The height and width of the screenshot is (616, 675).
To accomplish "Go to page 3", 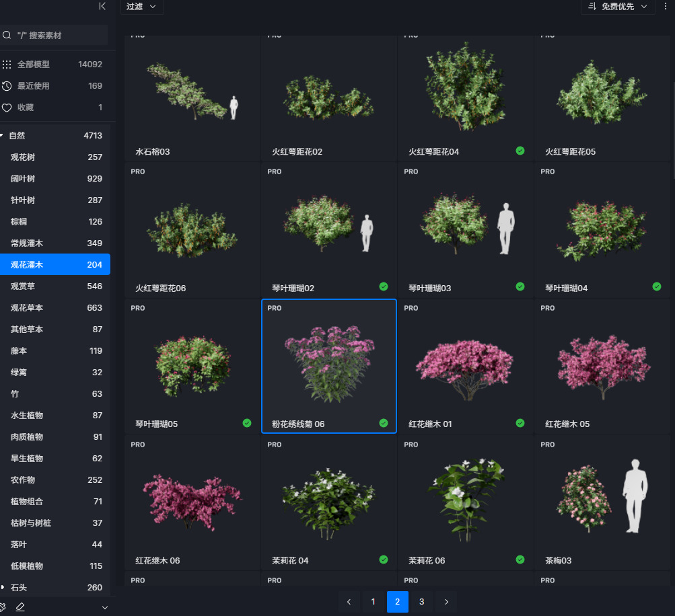I will click(421, 602).
